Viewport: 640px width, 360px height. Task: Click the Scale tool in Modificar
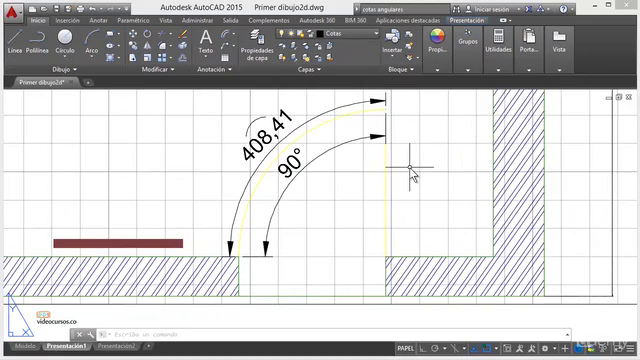point(147,58)
